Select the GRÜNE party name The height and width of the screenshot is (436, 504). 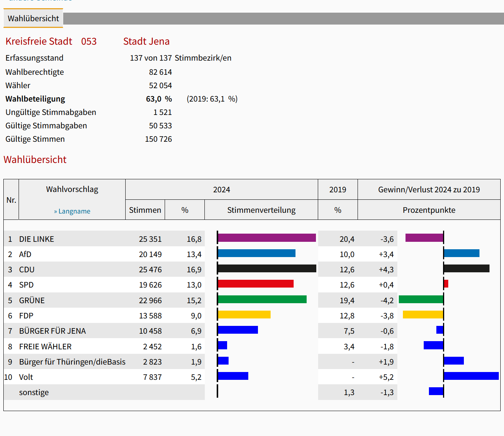(32, 301)
